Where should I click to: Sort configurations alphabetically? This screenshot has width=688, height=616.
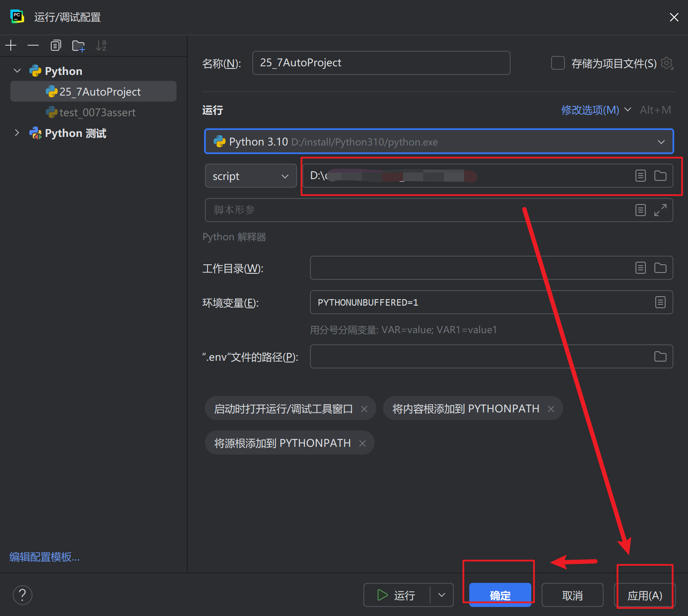click(x=101, y=45)
